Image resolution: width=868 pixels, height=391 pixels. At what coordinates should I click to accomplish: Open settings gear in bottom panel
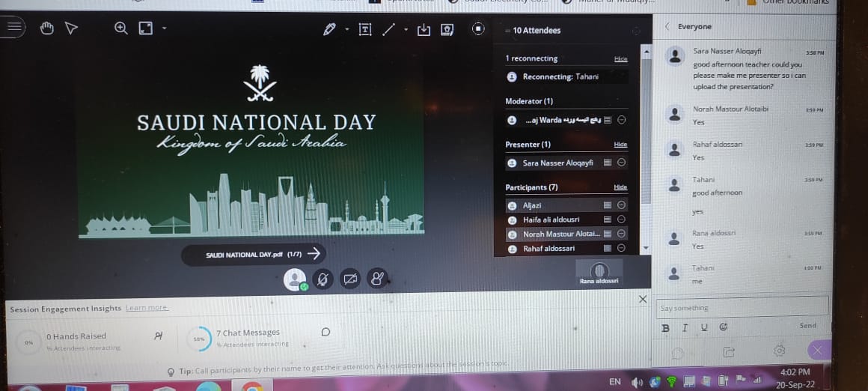pyautogui.click(x=779, y=351)
